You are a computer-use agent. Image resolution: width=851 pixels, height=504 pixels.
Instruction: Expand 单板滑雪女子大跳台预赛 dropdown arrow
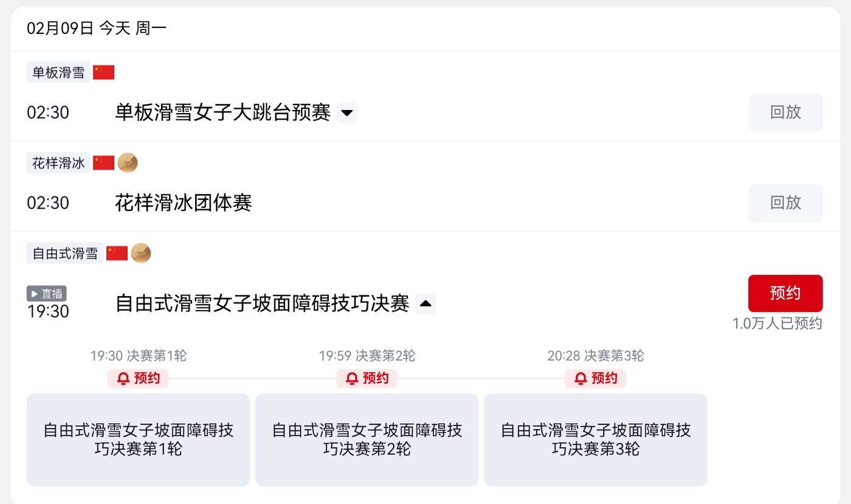(346, 112)
